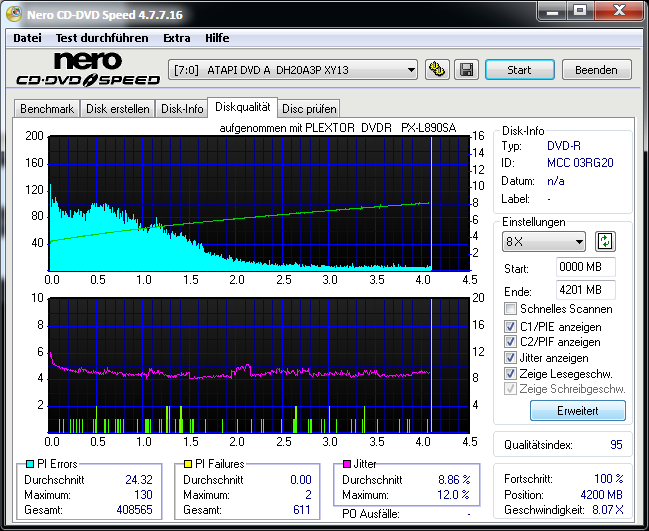The image size is (649, 531).
Task: Toggle Zeige Lesegeschw. checkbox
Action: tap(510, 374)
